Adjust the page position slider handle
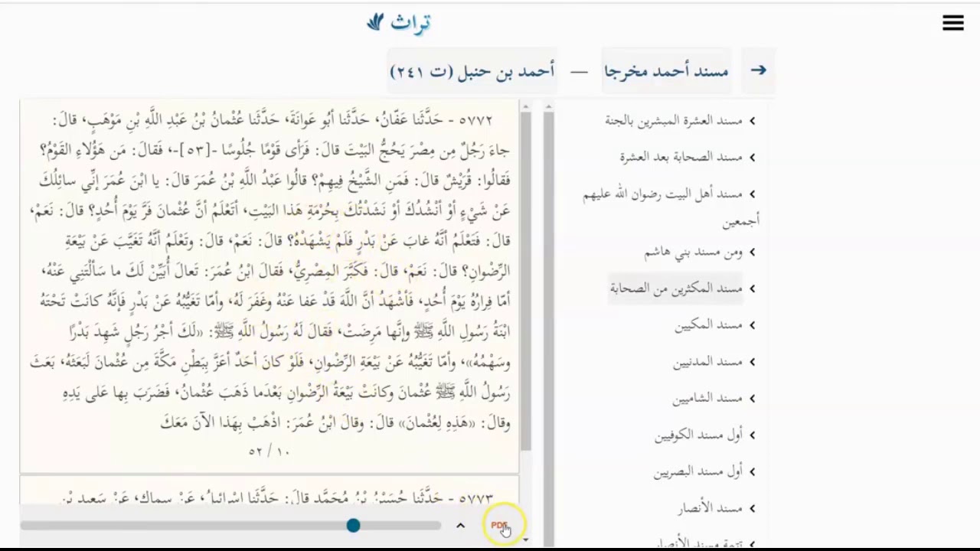 [353, 526]
